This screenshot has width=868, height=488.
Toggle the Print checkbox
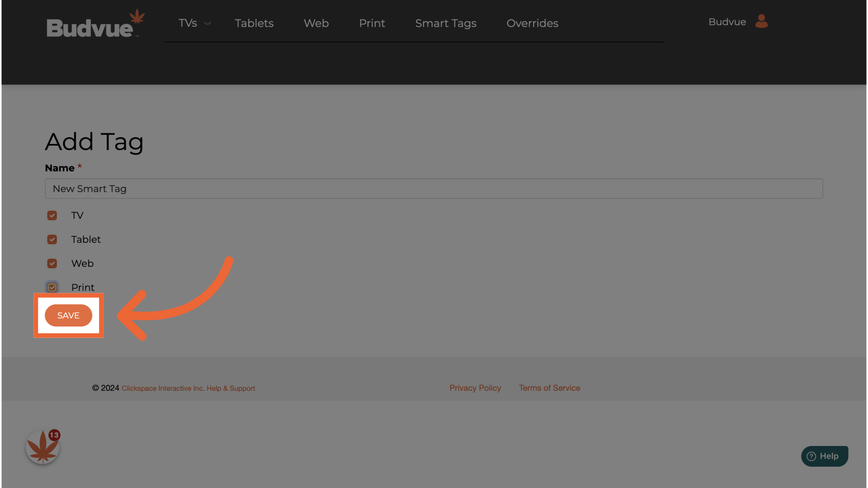52,287
